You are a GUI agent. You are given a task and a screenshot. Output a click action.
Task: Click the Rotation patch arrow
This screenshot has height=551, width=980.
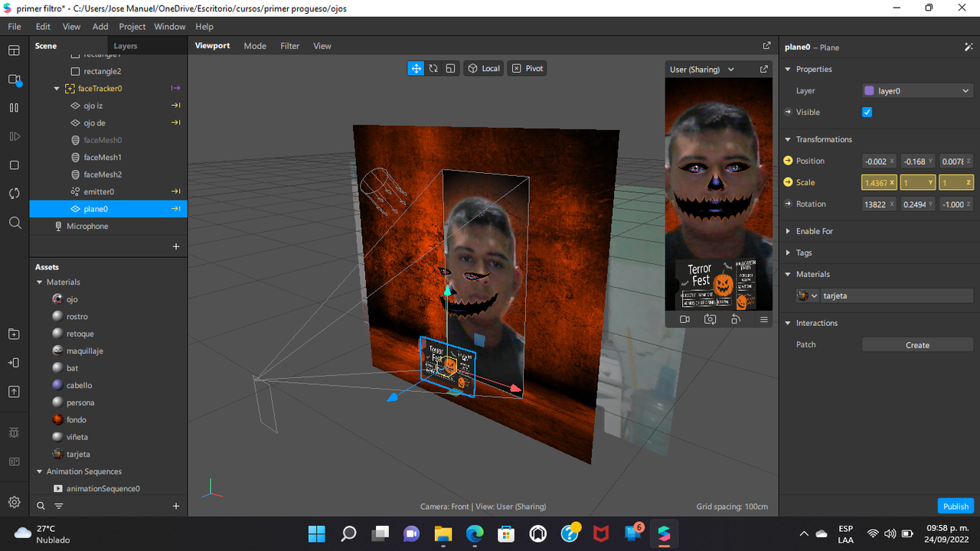tap(789, 204)
